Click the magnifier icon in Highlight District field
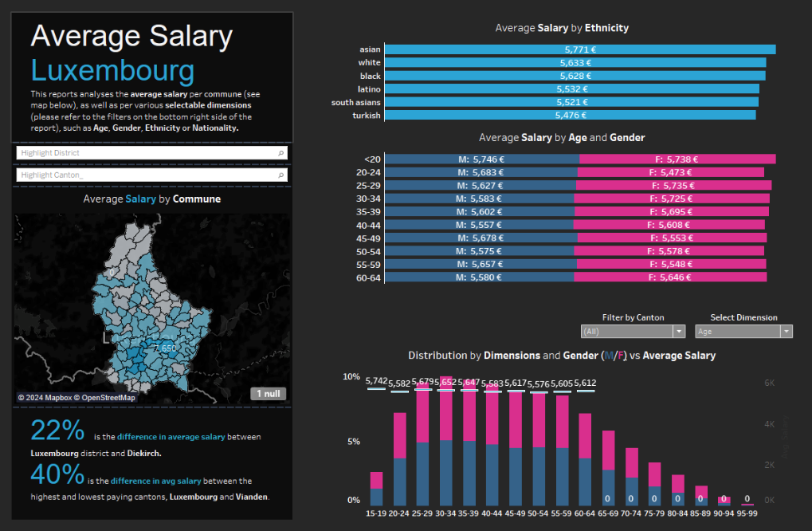 pyautogui.click(x=280, y=152)
